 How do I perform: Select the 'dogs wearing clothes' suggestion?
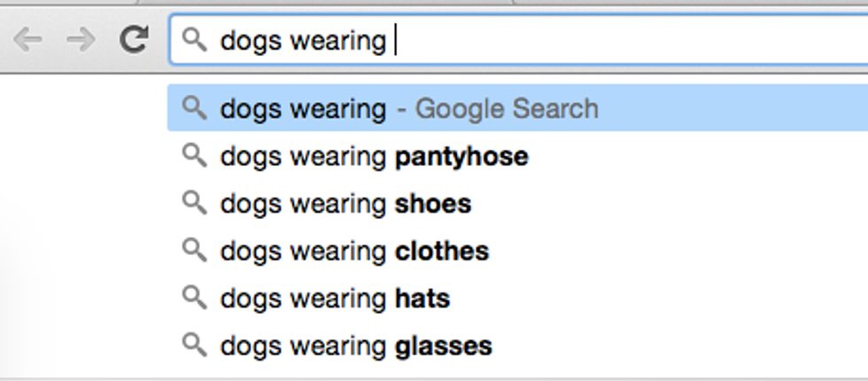(x=354, y=251)
